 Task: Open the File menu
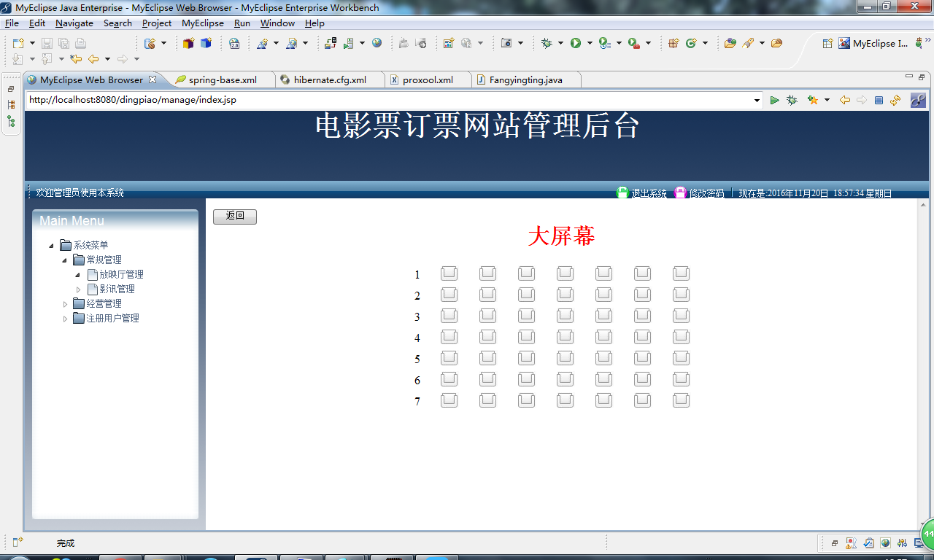click(x=12, y=23)
